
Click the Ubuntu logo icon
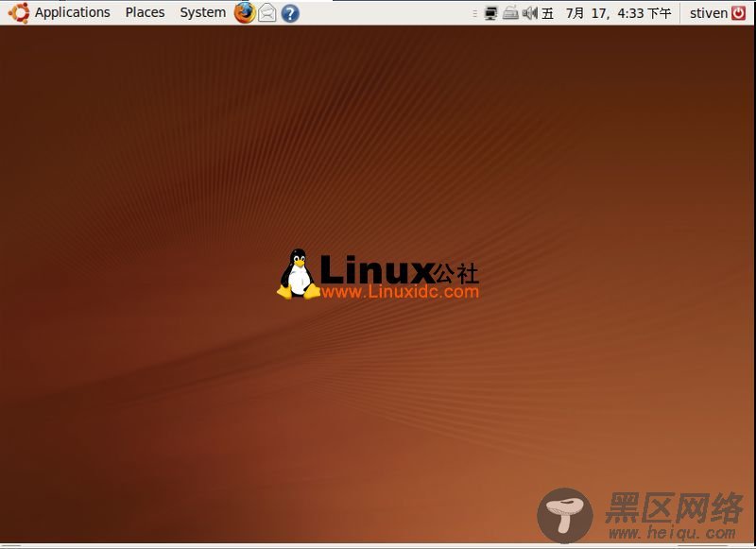point(19,12)
